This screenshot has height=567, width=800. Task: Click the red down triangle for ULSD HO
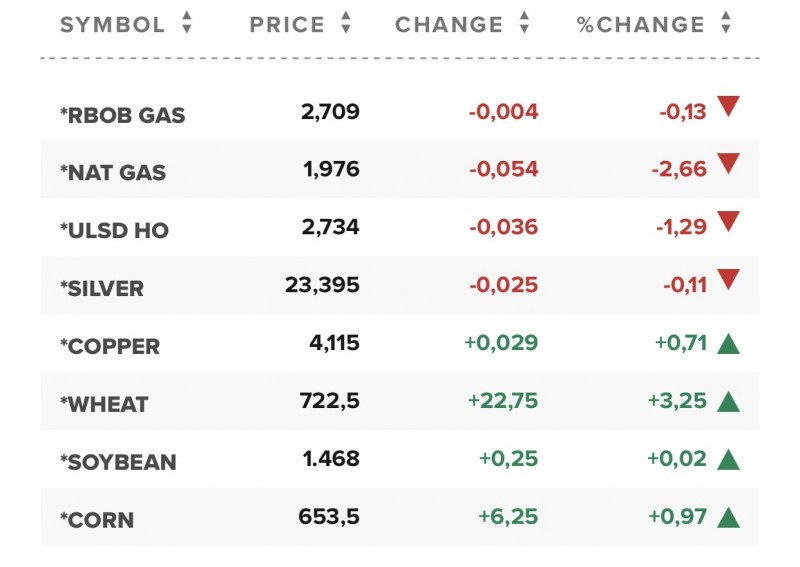(728, 222)
